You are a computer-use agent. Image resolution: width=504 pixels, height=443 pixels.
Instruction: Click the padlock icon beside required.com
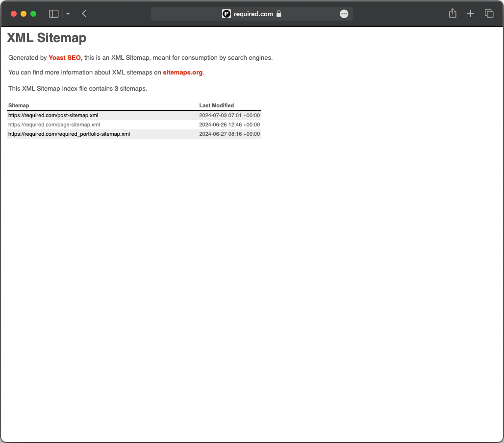(279, 14)
